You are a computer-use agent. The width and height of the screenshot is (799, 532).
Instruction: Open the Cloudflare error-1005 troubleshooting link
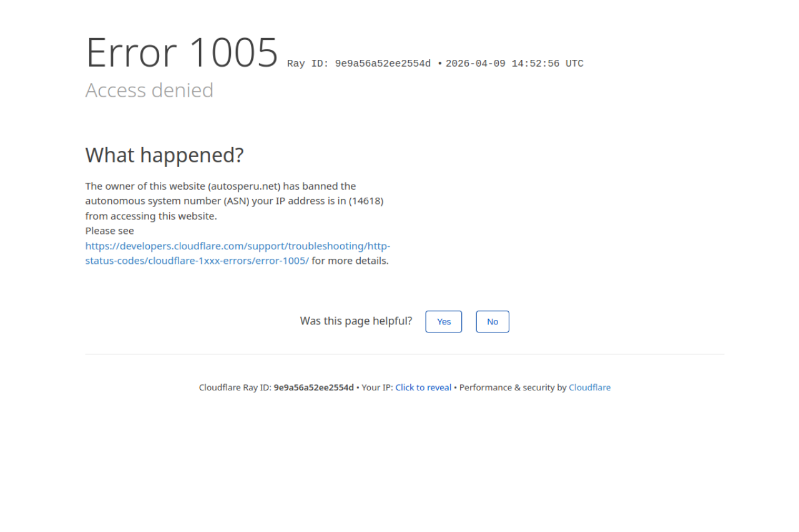tap(237, 246)
